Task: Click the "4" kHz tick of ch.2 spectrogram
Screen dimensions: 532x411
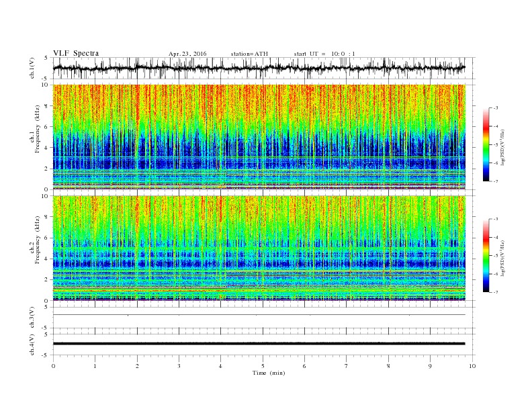Action: [x=47, y=259]
